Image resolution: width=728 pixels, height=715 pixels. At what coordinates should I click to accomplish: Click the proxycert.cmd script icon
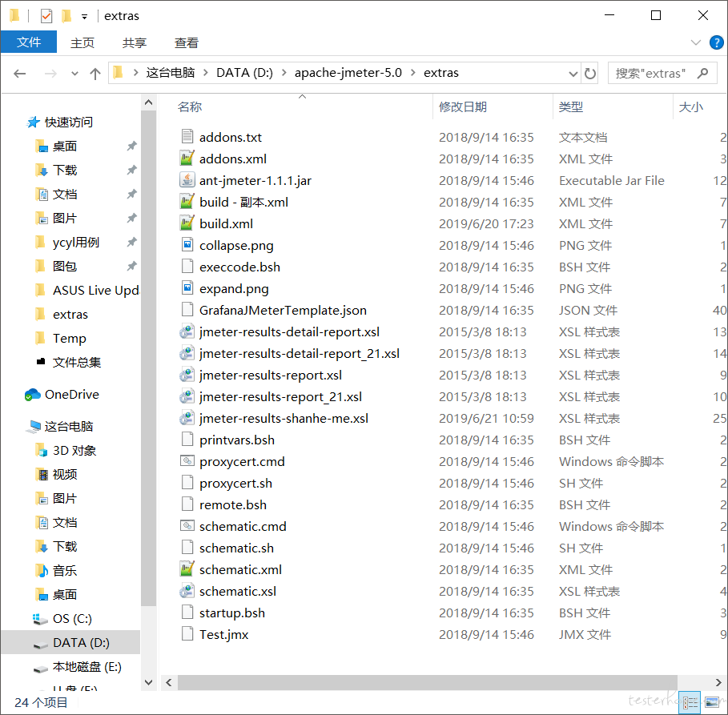pyautogui.click(x=187, y=460)
